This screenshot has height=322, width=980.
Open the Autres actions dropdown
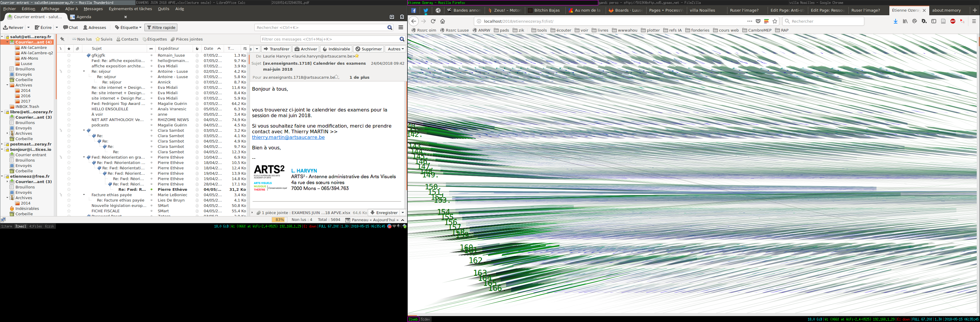[x=396, y=49]
